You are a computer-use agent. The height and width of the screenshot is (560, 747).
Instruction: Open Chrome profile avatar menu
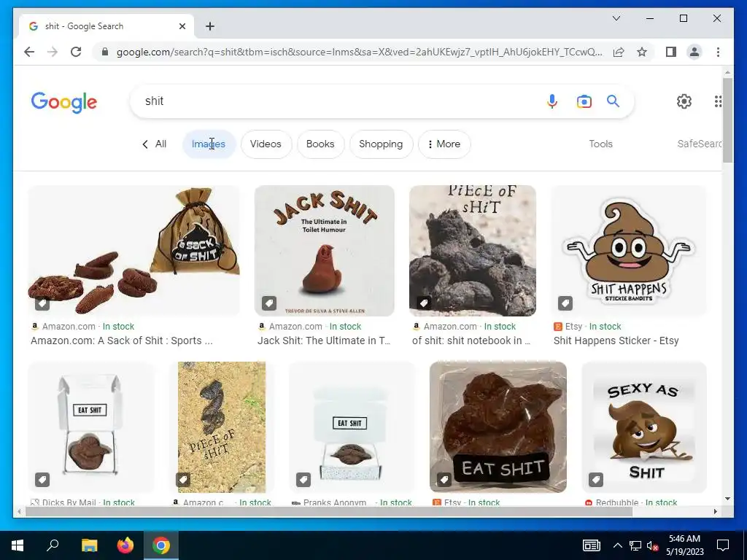pyautogui.click(x=694, y=52)
